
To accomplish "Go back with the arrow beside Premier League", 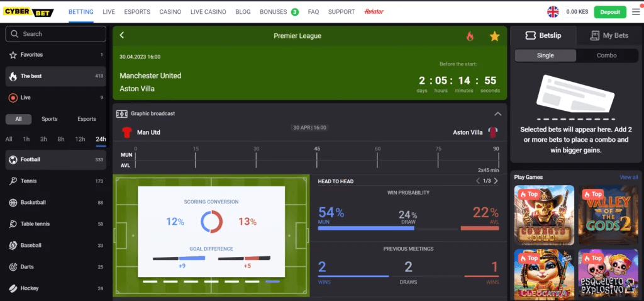I will (x=121, y=35).
